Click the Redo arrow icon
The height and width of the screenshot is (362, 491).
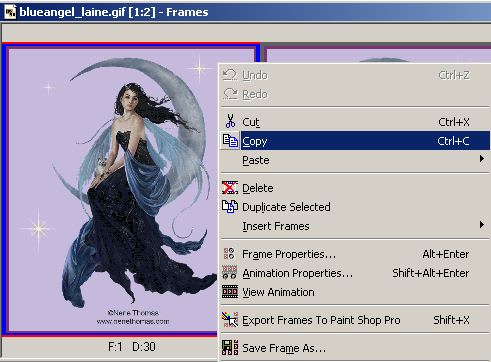click(x=230, y=94)
